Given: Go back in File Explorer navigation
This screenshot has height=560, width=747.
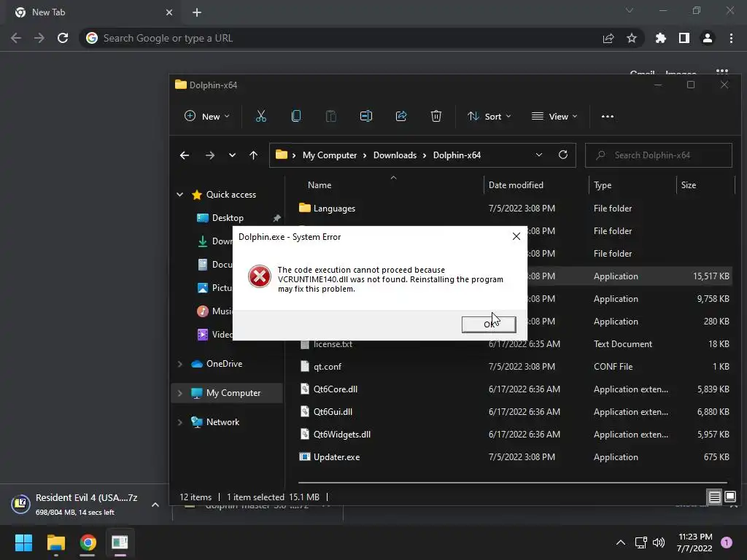Looking at the screenshot, I should tap(185, 155).
